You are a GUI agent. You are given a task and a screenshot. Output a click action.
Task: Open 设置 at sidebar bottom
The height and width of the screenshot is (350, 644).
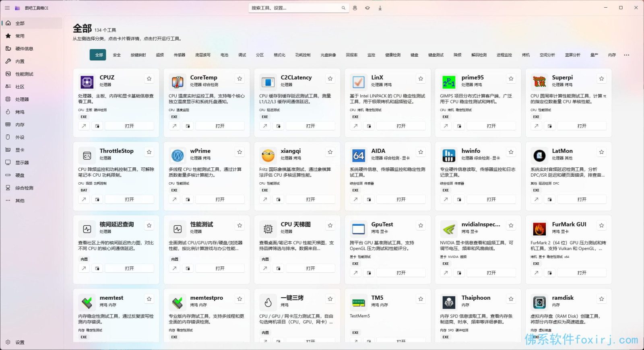32,342
